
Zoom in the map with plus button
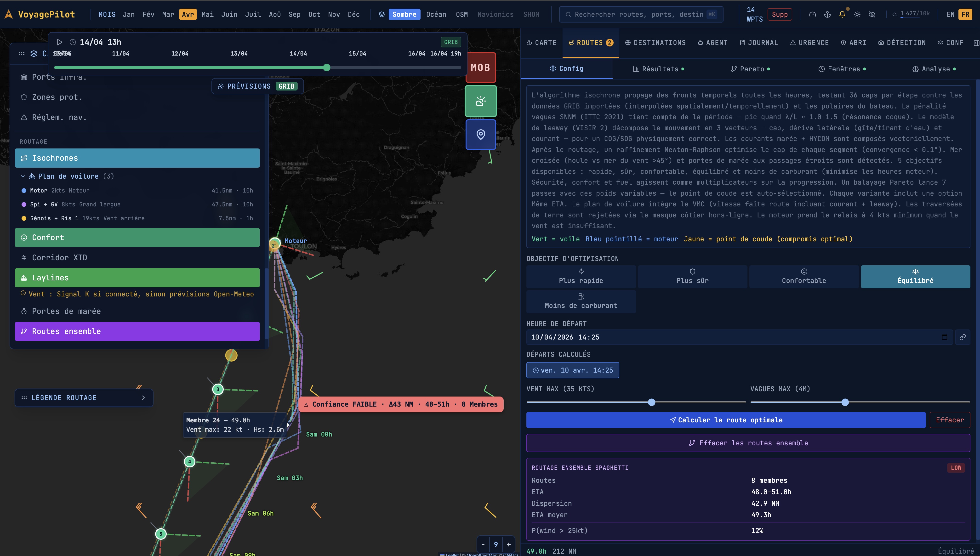pyautogui.click(x=509, y=545)
